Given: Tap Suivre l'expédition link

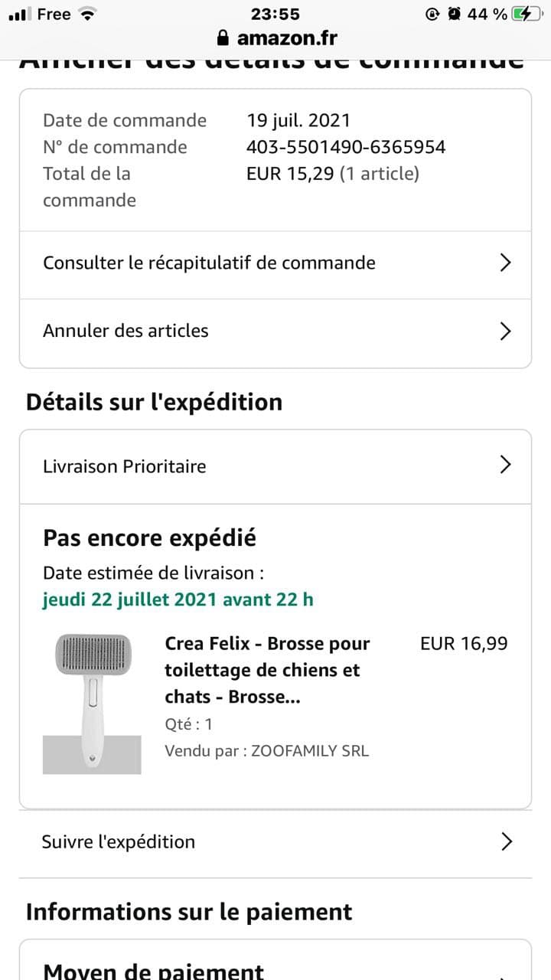Looking at the screenshot, I should [119, 841].
